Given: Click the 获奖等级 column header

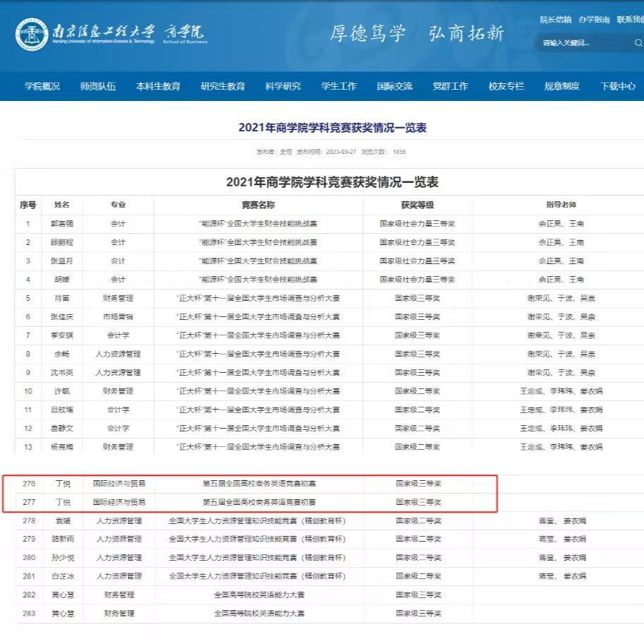Looking at the screenshot, I should pyautogui.click(x=417, y=205).
